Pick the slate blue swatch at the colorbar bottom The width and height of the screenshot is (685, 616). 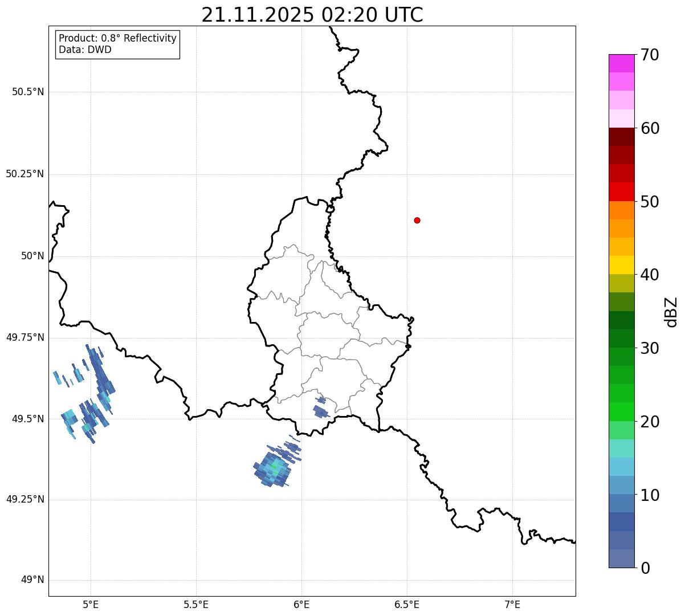click(621, 558)
